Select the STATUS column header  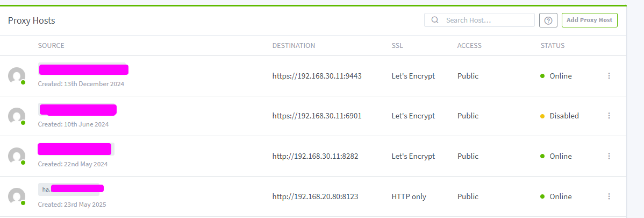(x=553, y=46)
